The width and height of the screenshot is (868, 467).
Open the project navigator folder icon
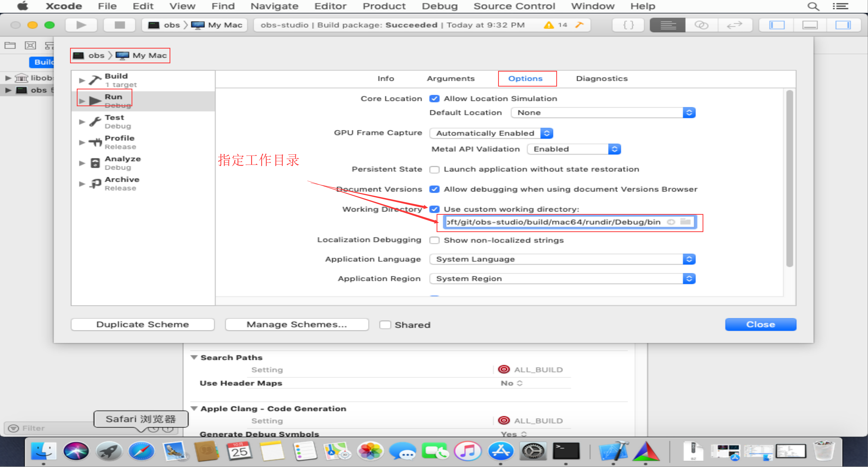pos(10,45)
